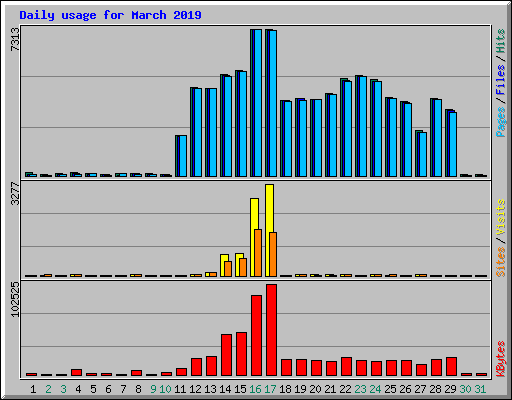
Task: Select the day 17 red KBytes bar
Action: pyautogui.click(x=271, y=330)
